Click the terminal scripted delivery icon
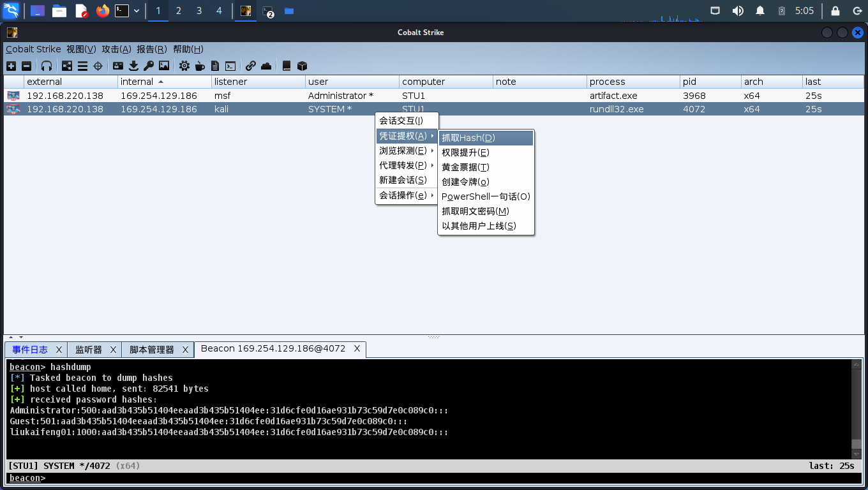Screen dimensions: 868x490 click(x=230, y=66)
